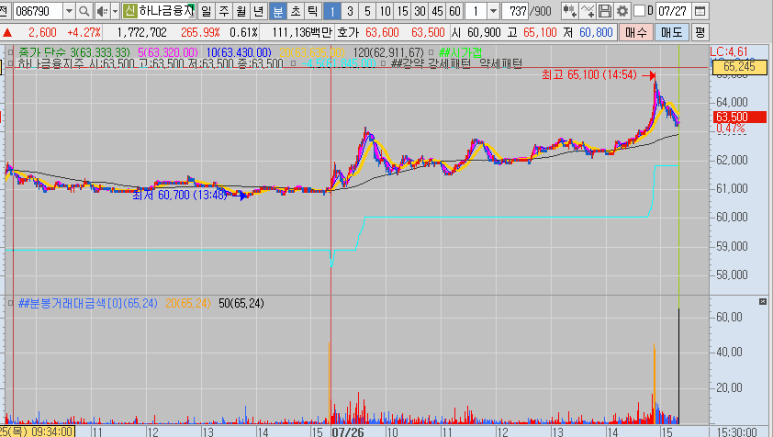Click the custom interval value field
The height and width of the screenshot is (437, 773).
pyautogui.click(x=476, y=11)
